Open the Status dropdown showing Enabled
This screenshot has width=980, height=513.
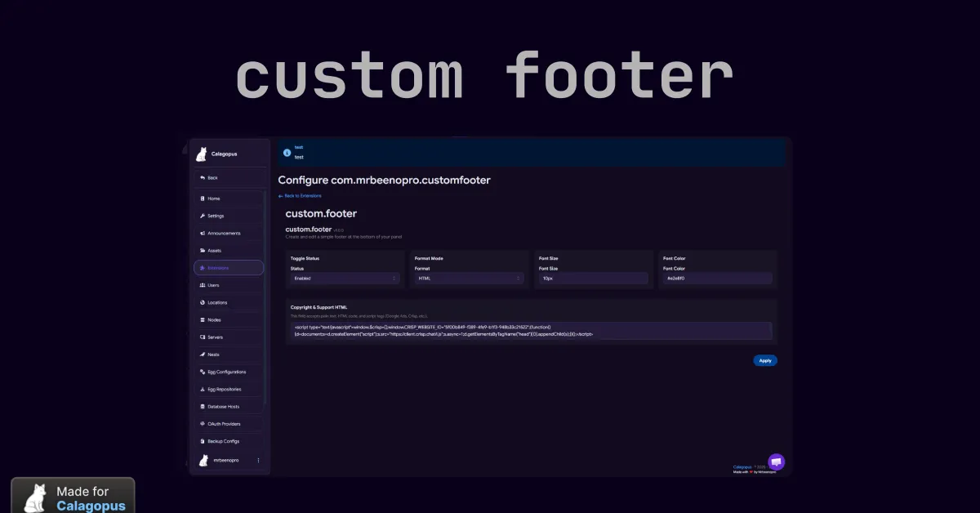(x=345, y=279)
